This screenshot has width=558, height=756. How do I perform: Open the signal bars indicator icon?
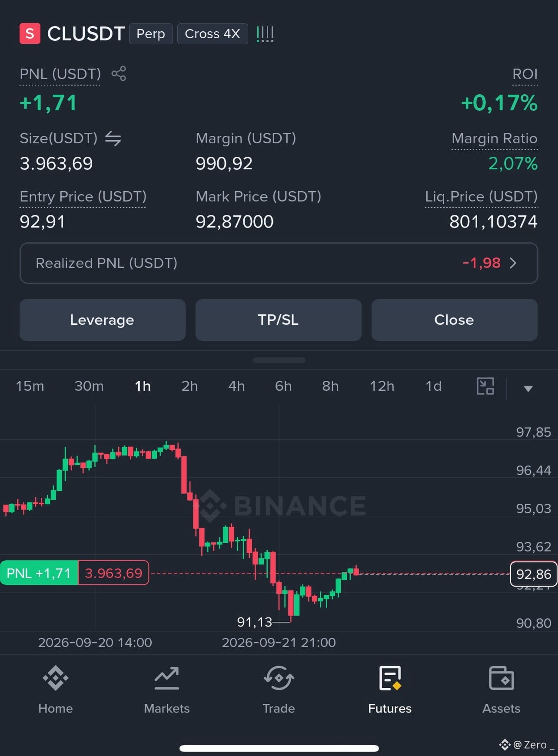(265, 34)
